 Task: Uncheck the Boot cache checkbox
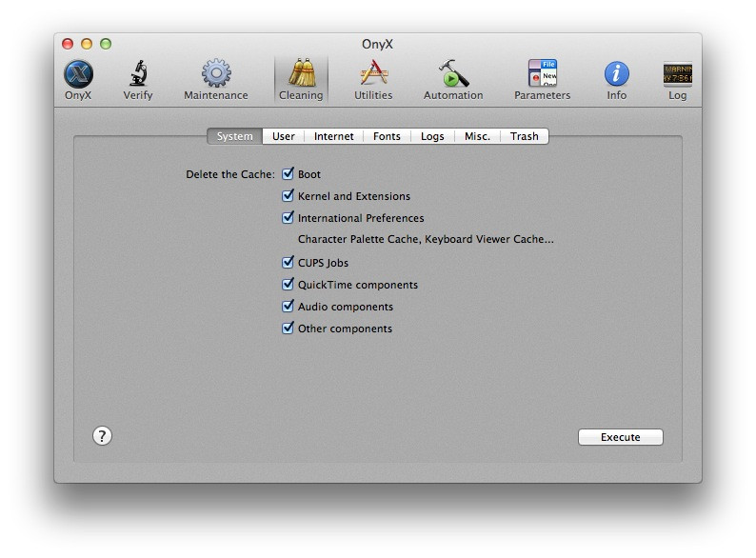[288, 173]
